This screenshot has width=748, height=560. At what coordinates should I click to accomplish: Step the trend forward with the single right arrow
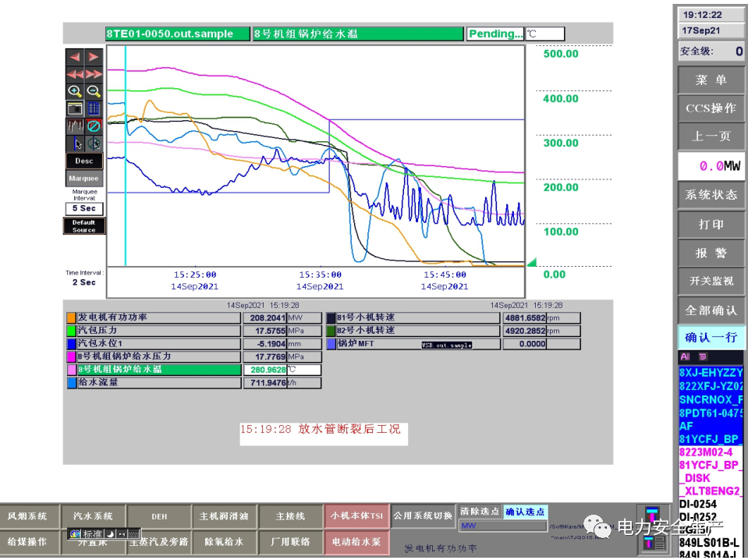click(x=94, y=57)
